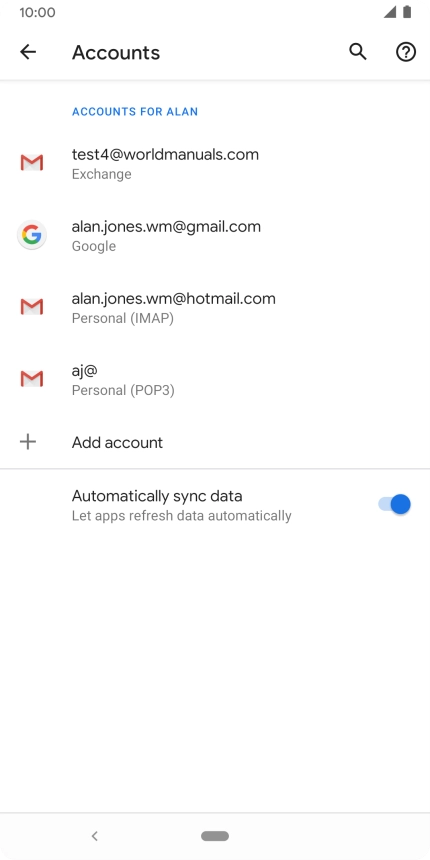Tap Let apps refresh data automatically text
The height and width of the screenshot is (860, 430).
[x=182, y=516]
